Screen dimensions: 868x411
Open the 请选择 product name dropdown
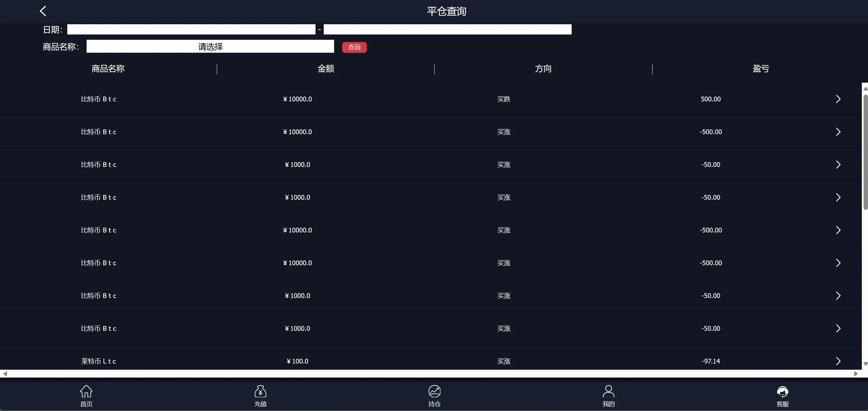tap(210, 46)
